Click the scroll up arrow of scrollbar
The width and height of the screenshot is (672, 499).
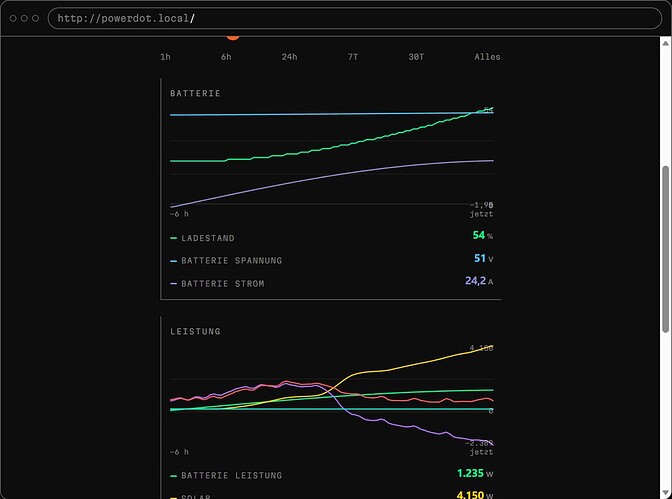(665, 43)
